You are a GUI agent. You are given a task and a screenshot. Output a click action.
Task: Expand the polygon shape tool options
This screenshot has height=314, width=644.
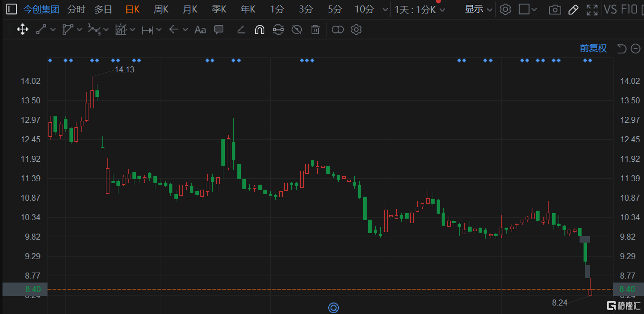click(79, 29)
